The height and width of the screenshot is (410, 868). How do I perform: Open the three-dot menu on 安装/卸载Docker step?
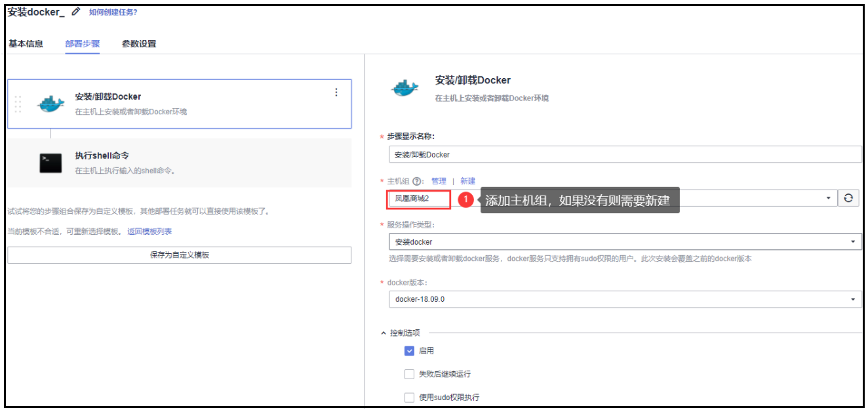(336, 92)
